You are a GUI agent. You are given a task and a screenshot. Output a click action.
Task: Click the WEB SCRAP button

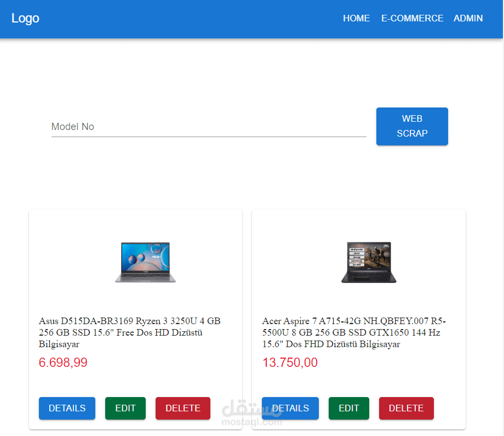[412, 126]
